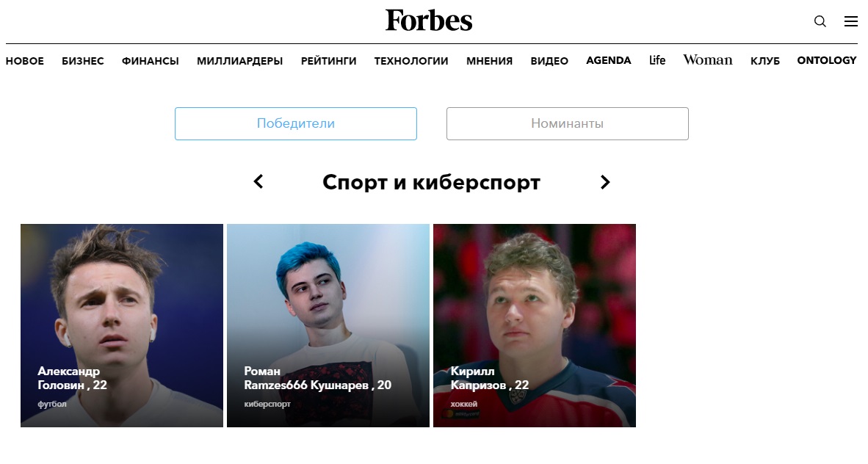Open the БИЗНЕС menu section
This screenshot has width=868, height=464.
83,61
